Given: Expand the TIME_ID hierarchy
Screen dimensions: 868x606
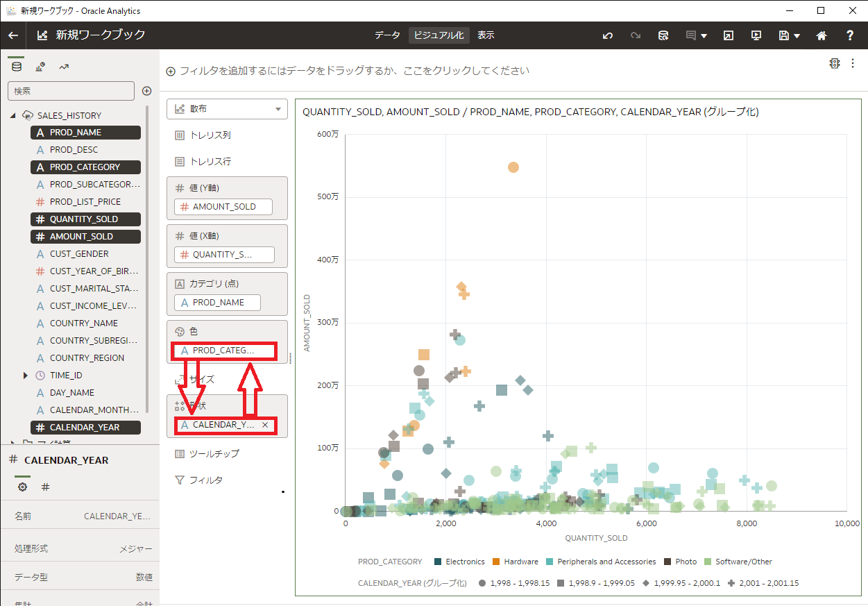Looking at the screenshot, I should tap(26, 376).
